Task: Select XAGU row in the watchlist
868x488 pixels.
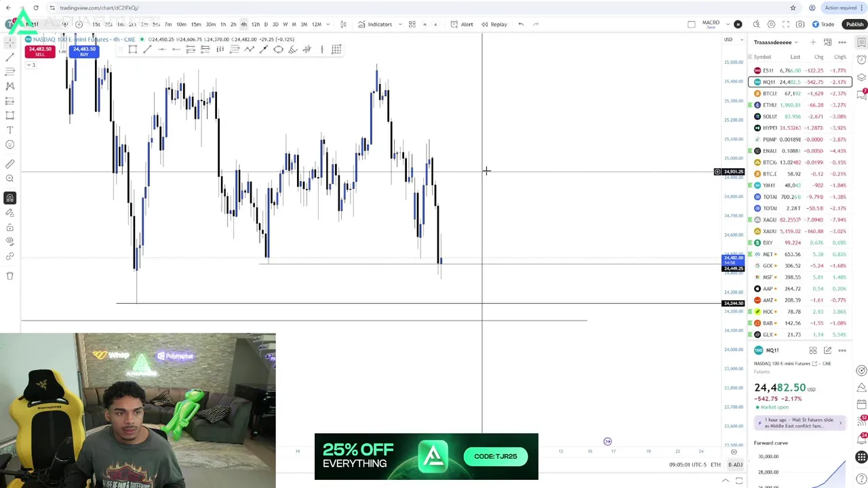Action: pyautogui.click(x=800, y=220)
